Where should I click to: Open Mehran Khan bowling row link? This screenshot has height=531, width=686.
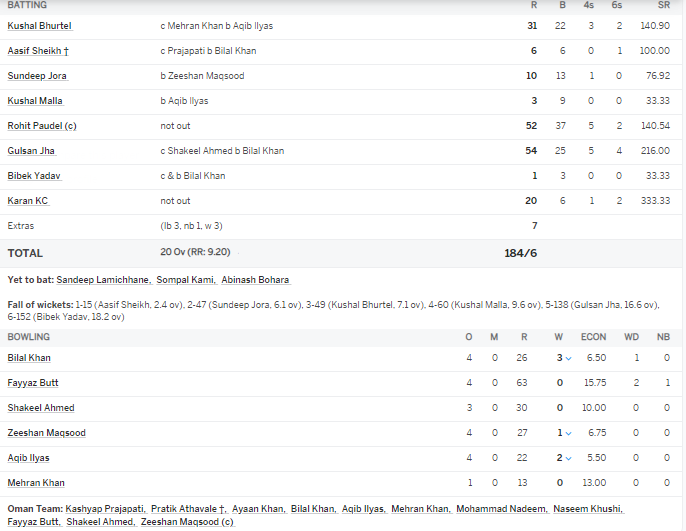coord(36,483)
